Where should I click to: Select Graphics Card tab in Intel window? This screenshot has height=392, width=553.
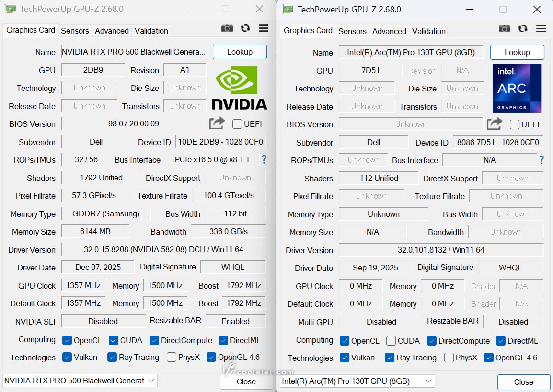(308, 30)
